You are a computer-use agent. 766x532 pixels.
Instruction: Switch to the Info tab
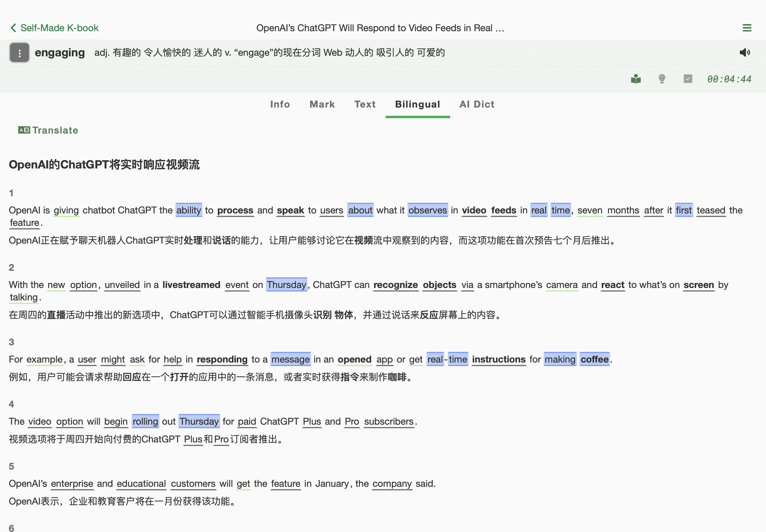(x=280, y=104)
